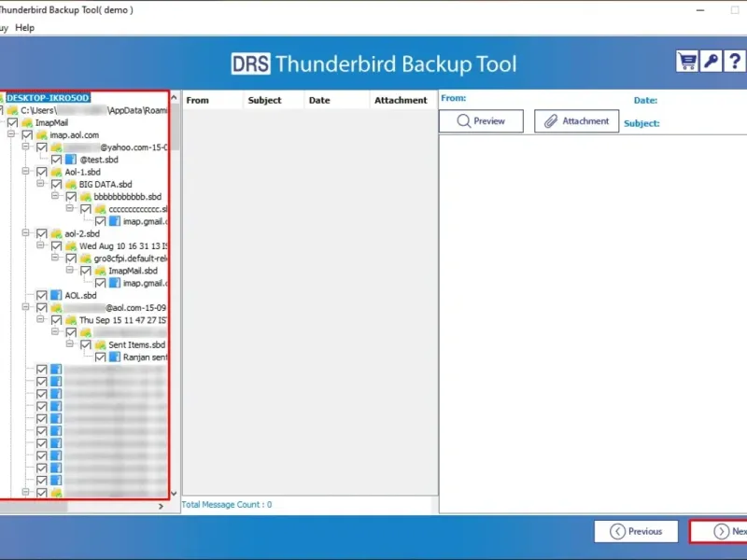The height and width of the screenshot is (560, 747).
Task: Collapse the @aol.com account node
Action: [26, 307]
